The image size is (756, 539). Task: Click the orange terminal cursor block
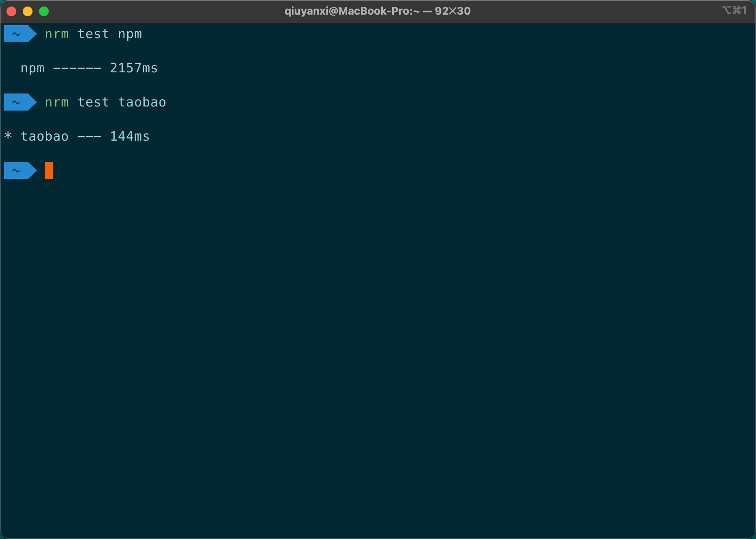pyautogui.click(x=49, y=170)
